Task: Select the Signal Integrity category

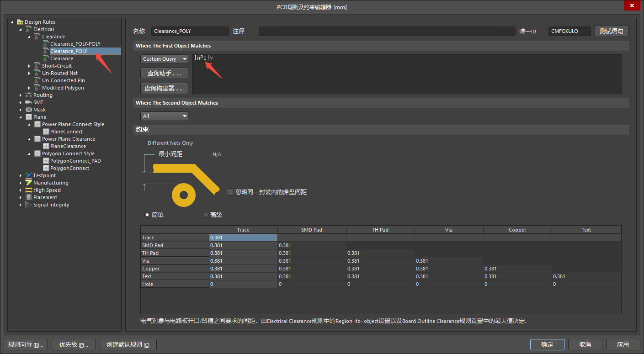Action: pos(51,205)
